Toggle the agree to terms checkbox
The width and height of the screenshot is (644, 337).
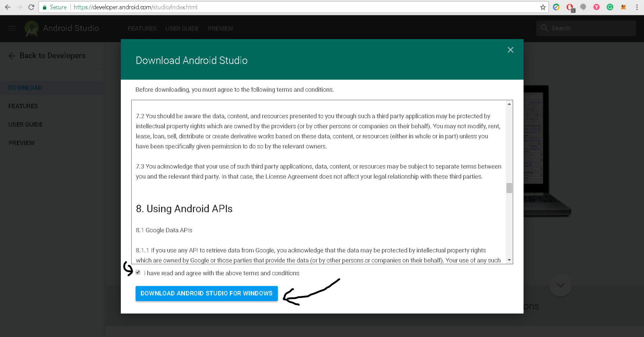point(138,273)
